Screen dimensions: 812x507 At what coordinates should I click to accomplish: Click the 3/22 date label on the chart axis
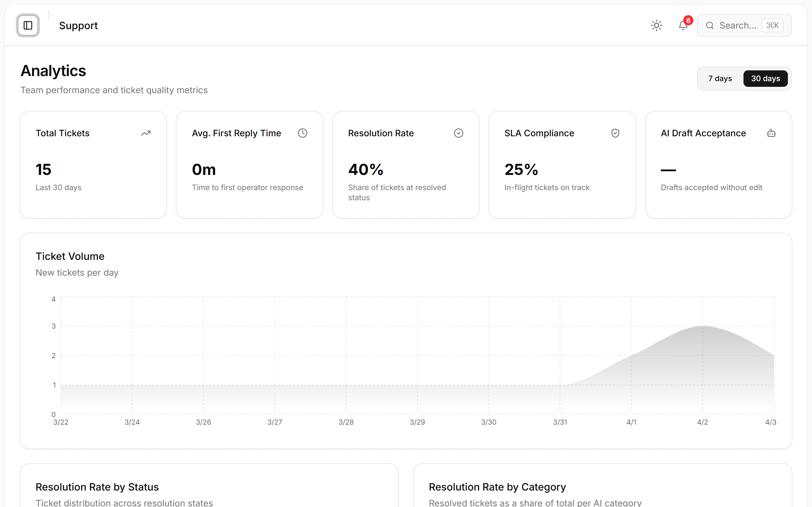click(60, 422)
